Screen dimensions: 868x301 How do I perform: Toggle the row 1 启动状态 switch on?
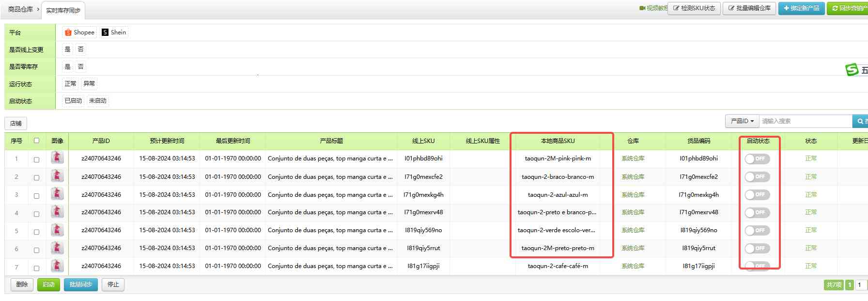pos(757,158)
